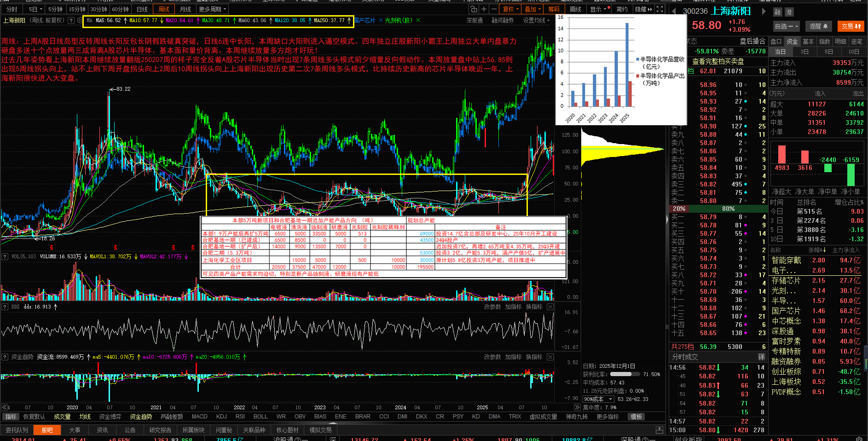Open the 复权 adjustment dropdown
This screenshot has width=868, height=441.
[511, 9]
